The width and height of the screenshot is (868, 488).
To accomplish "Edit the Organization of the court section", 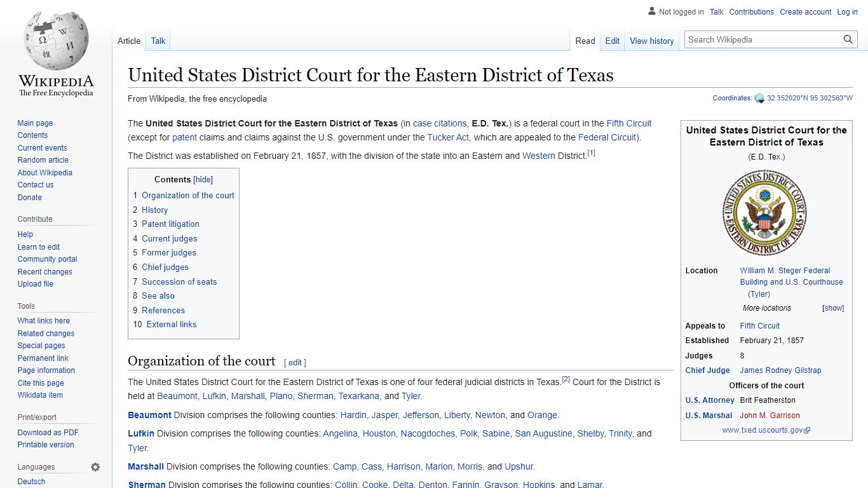I will click(295, 363).
